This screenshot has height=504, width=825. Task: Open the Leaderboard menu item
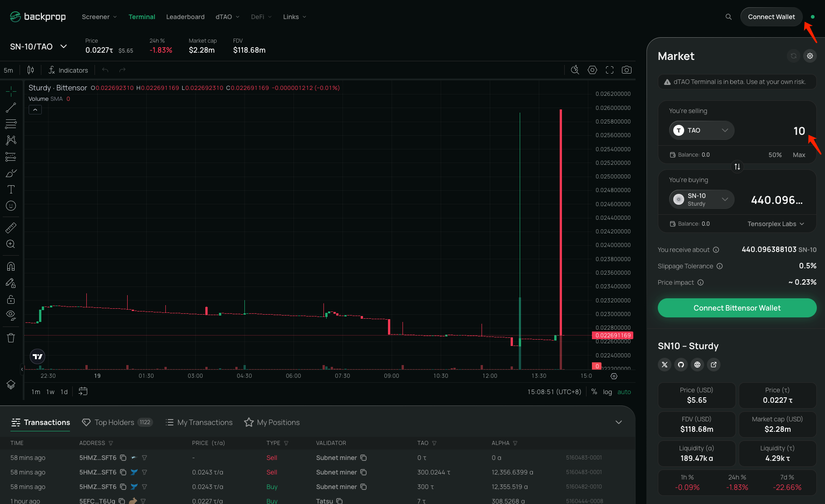click(x=185, y=17)
